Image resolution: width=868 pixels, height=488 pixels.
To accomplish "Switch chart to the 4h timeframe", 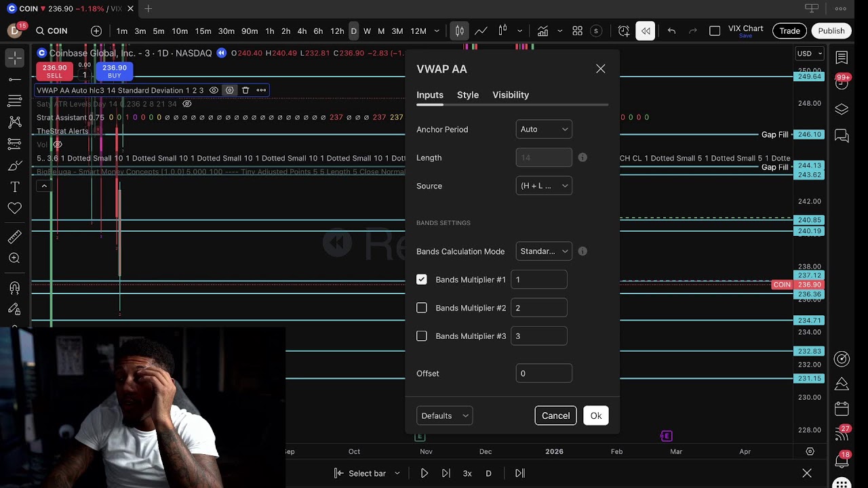I will point(302,31).
